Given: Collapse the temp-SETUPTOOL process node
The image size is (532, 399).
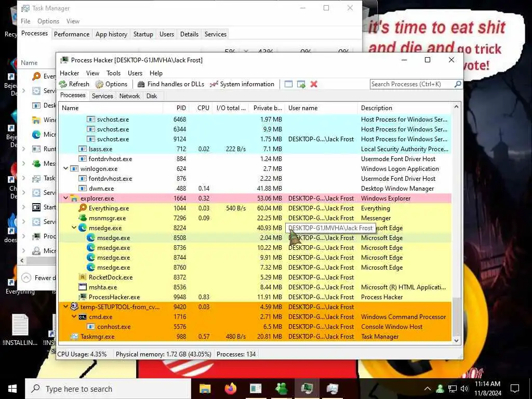Looking at the screenshot, I should pyautogui.click(x=65, y=307).
